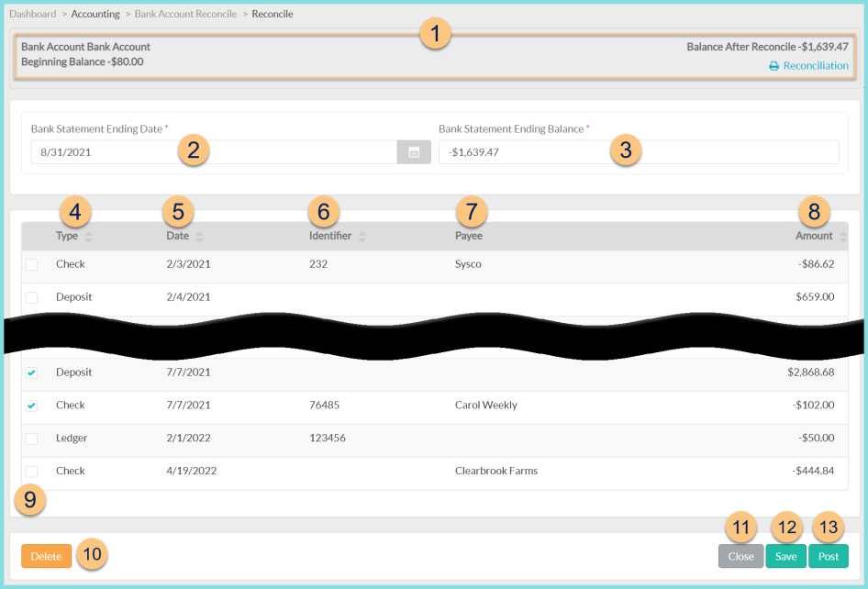The height and width of the screenshot is (589, 868).
Task: Sort the Identifier column
Action: (x=360, y=236)
